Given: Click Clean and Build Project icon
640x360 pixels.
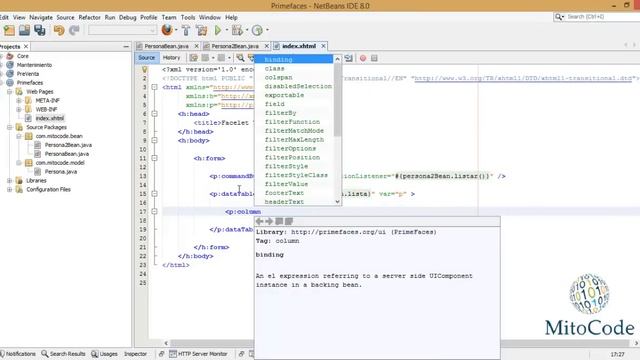Looking at the screenshot, I should (201, 30).
